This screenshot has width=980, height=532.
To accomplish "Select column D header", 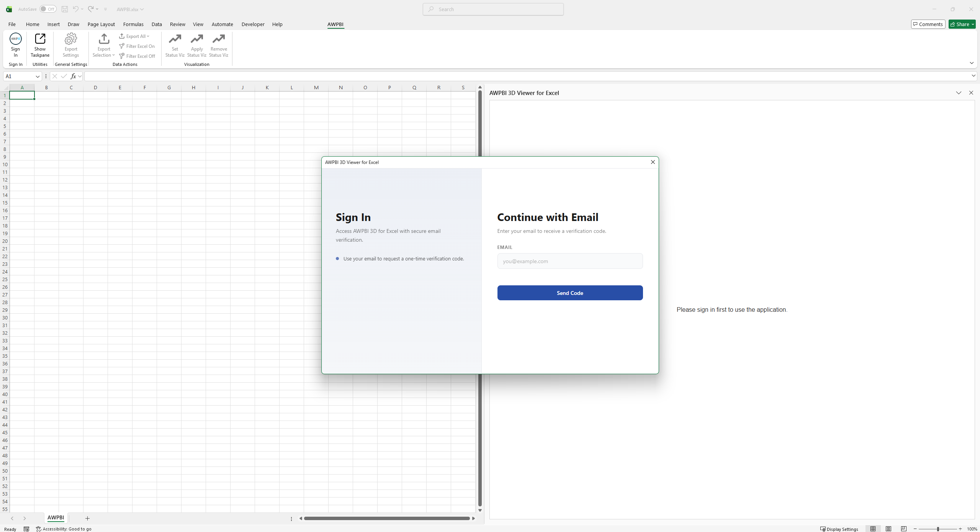I will [x=95, y=87].
